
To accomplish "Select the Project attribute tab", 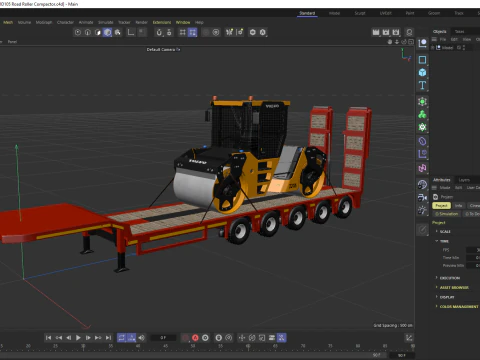I will coord(441,206).
